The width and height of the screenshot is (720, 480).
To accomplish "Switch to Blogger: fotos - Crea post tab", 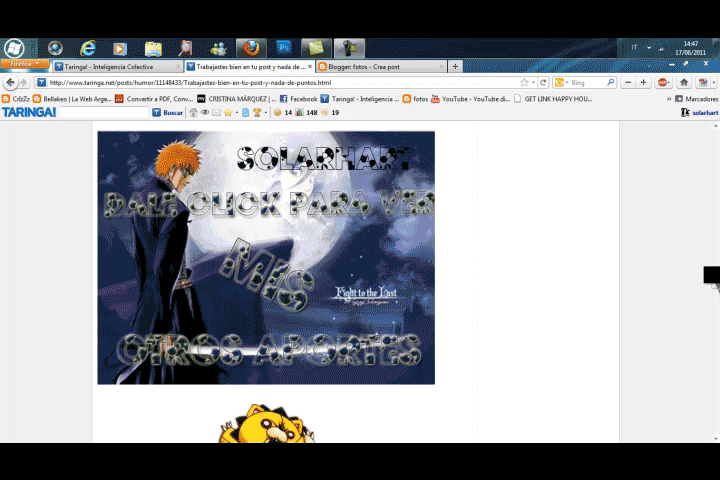I will (x=381, y=67).
